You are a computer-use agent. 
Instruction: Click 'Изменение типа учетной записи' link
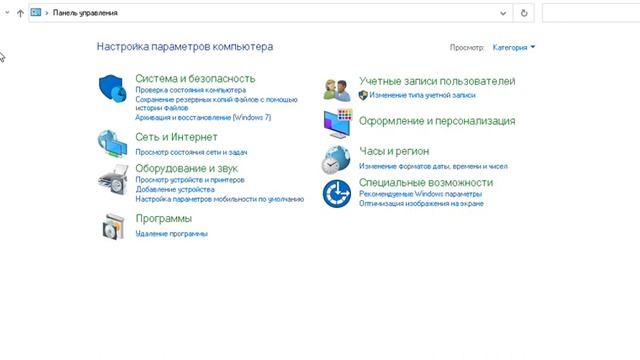pos(422,95)
